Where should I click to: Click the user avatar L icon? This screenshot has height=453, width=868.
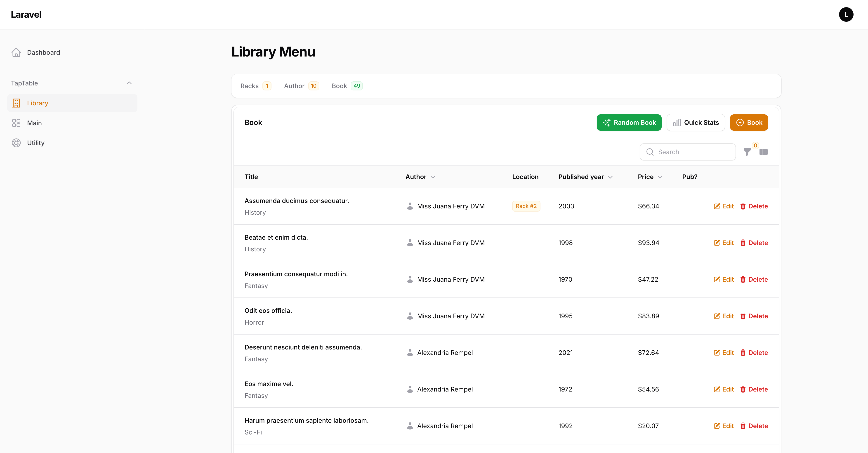click(846, 14)
